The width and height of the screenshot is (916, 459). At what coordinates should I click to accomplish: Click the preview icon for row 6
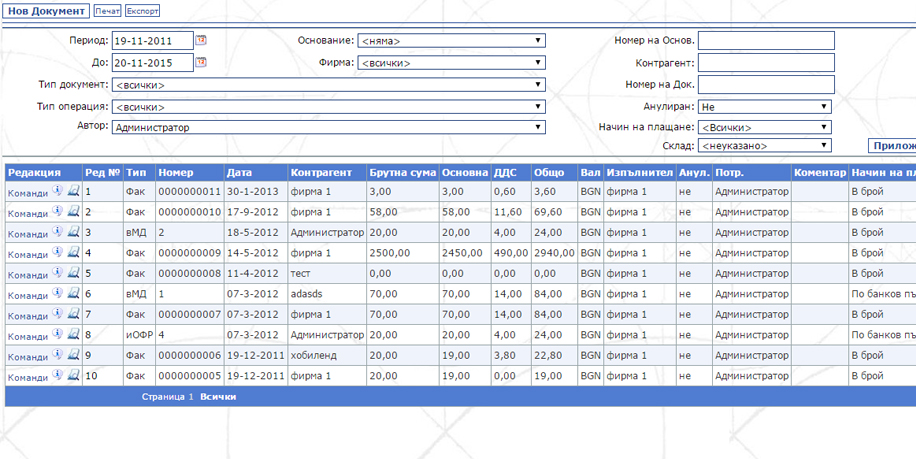pos(73,293)
